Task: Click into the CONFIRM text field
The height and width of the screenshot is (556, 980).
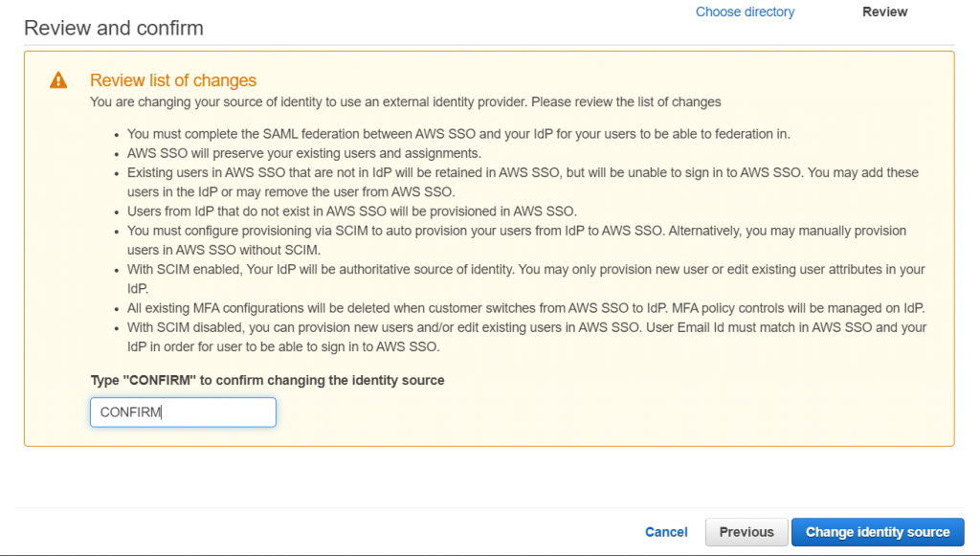Action: click(183, 412)
